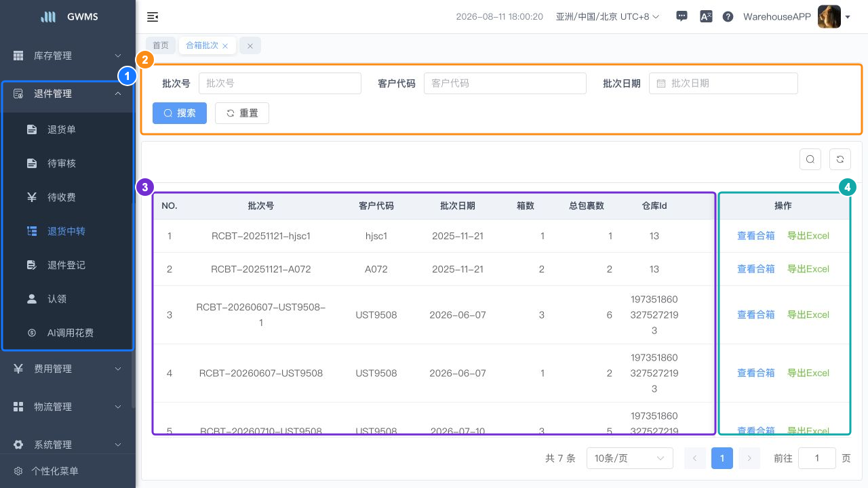This screenshot has width=868, height=488.
Task: Select the 合箱批次 tab
Action: pyautogui.click(x=202, y=45)
